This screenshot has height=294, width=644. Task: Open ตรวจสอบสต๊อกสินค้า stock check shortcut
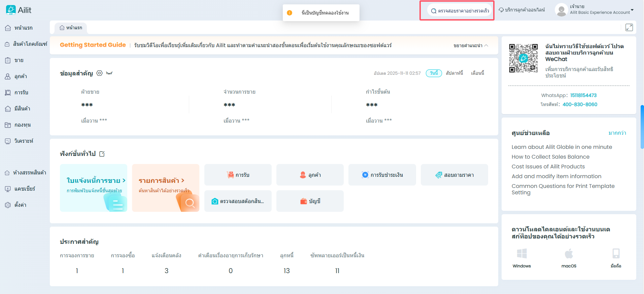point(238,201)
